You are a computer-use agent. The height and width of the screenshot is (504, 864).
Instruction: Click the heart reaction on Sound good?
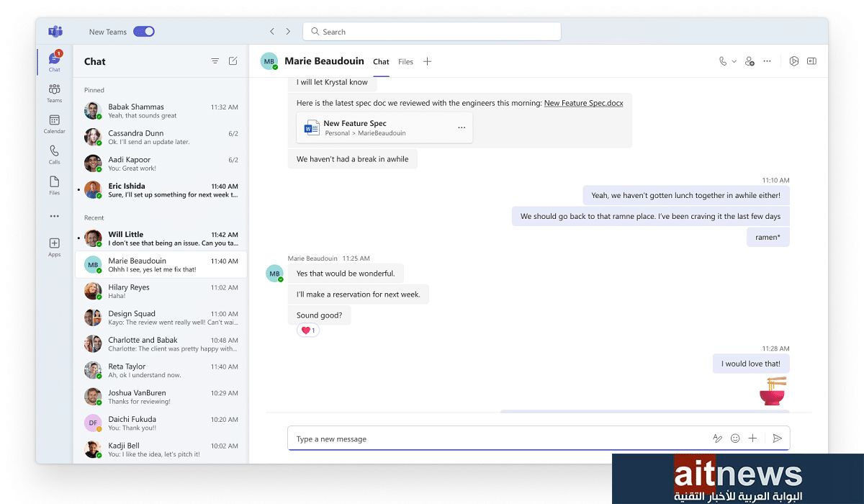[307, 330]
